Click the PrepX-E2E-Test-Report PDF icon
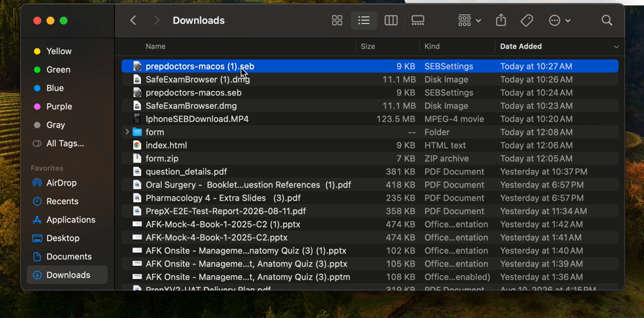The width and height of the screenshot is (644, 318). (x=137, y=211)
